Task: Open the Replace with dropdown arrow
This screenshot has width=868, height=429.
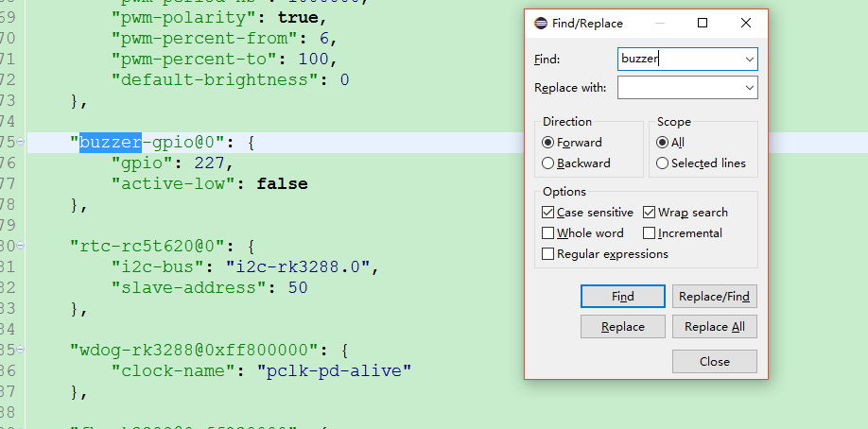Action: click(750, 88)
